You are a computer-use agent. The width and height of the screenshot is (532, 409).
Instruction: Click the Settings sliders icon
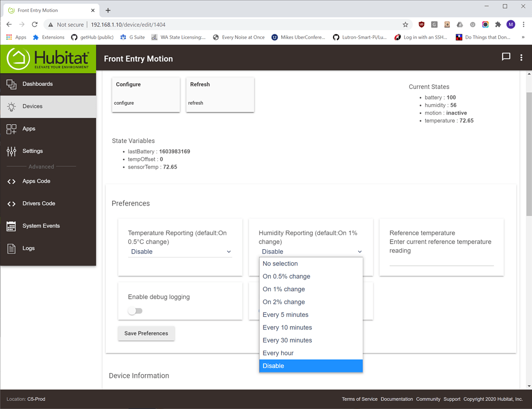tap(11, 151)
